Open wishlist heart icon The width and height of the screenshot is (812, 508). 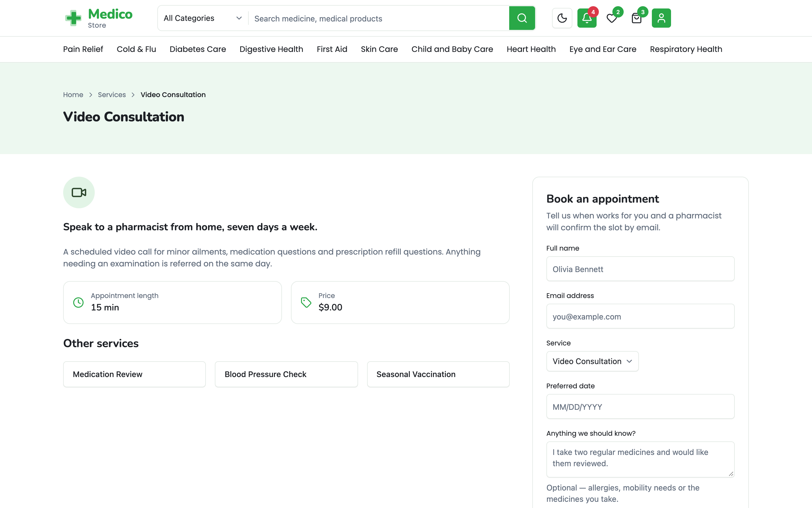[x=612, y=18]
